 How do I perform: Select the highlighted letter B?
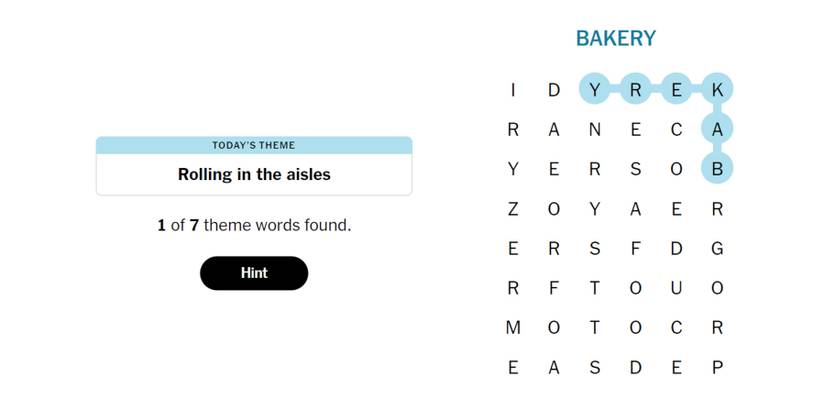click(x=717, y=169)
